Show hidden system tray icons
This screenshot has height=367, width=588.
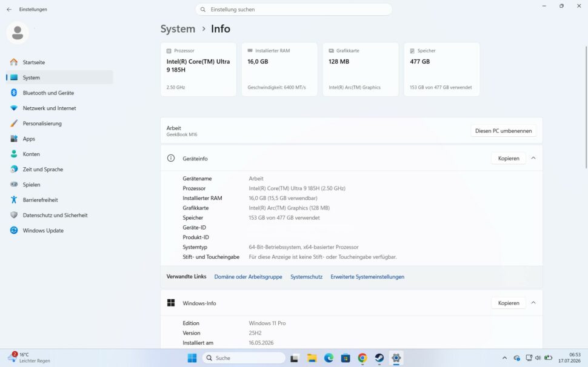click(504, 358)
